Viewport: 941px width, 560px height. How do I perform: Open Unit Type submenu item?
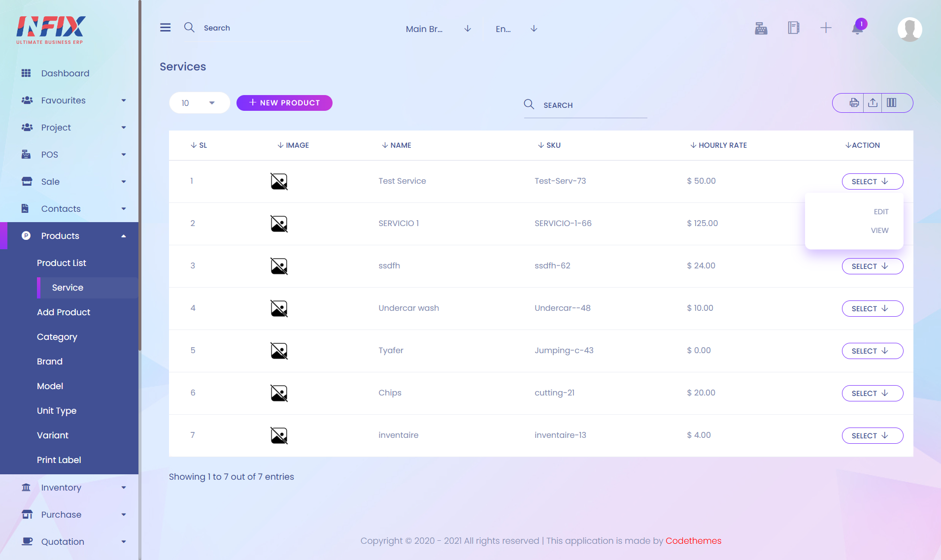(57, 411)
